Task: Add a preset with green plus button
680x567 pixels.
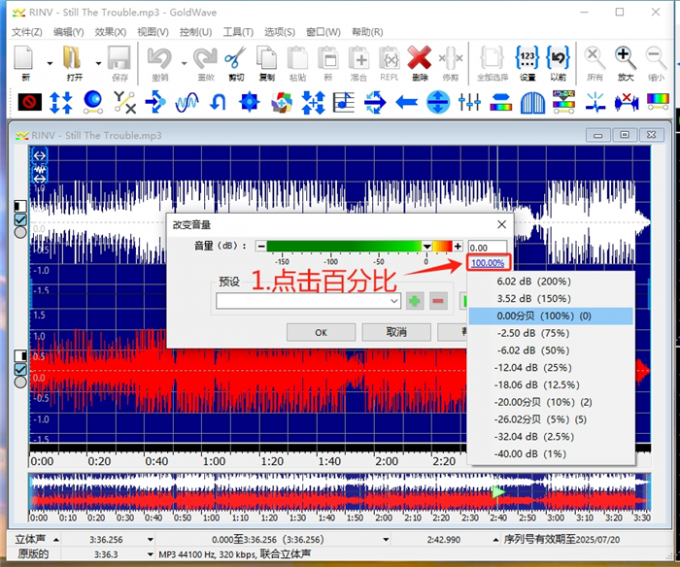Action: click(x=415, y=301)
